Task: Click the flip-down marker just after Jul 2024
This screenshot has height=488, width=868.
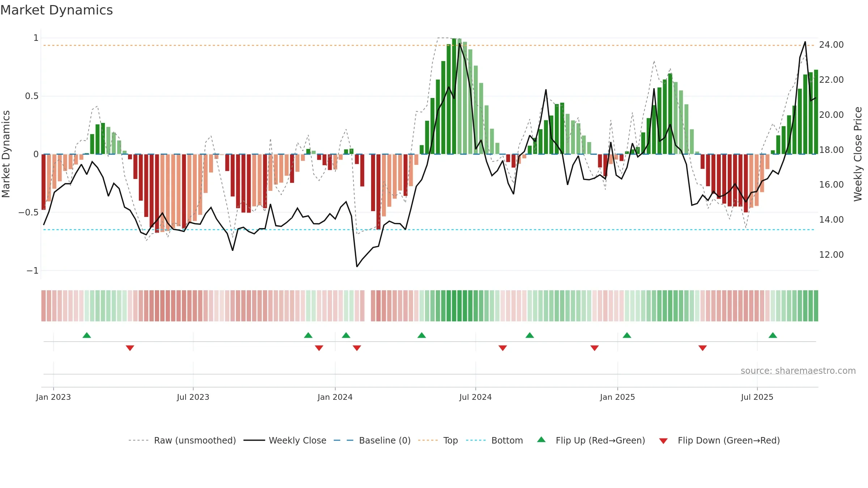Action: (503, 348)
